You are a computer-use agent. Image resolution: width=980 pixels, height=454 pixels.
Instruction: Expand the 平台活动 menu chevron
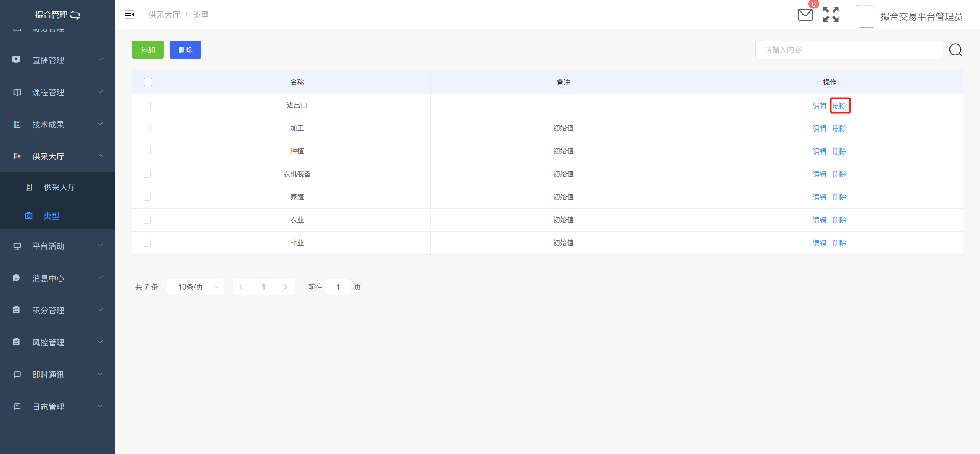[x=100, y=246]
